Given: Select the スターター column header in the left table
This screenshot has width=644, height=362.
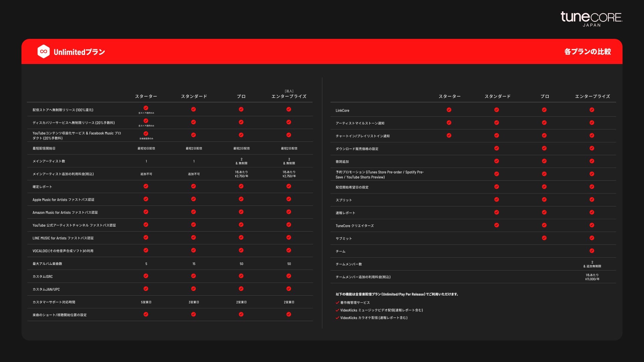Looking at the screenshot, I should (x=146, y=97).
